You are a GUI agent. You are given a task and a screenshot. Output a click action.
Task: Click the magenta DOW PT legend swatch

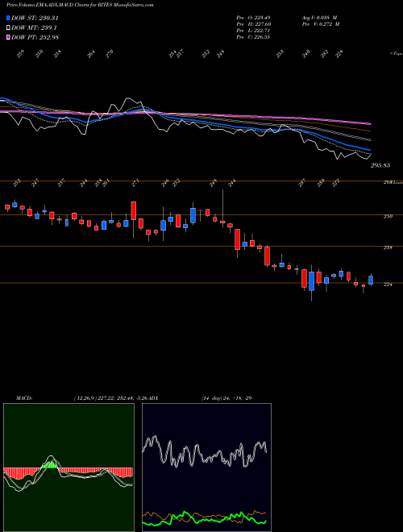[x=8, y=37]
